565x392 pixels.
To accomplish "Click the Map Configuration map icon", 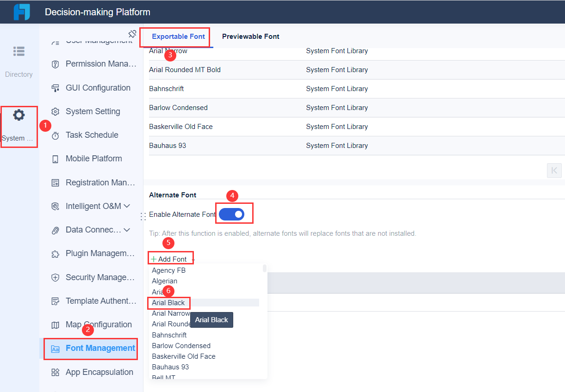I will point(56,325).
